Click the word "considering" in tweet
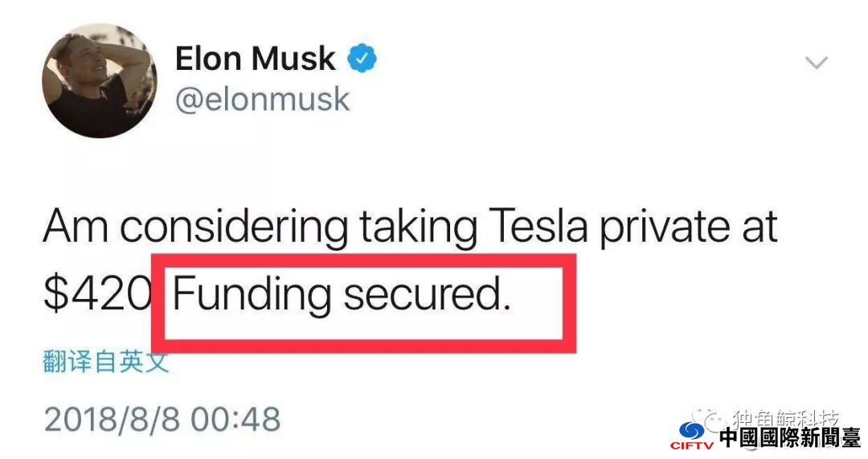Screen dimensions: 868x459 pyautogui.click(x=234, y=228)
